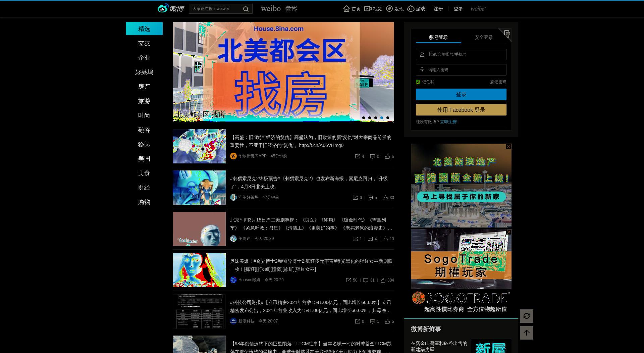The image size is (644, 353).
Task: Click the blue 登录 button
Action: click(x=461, y=94)
